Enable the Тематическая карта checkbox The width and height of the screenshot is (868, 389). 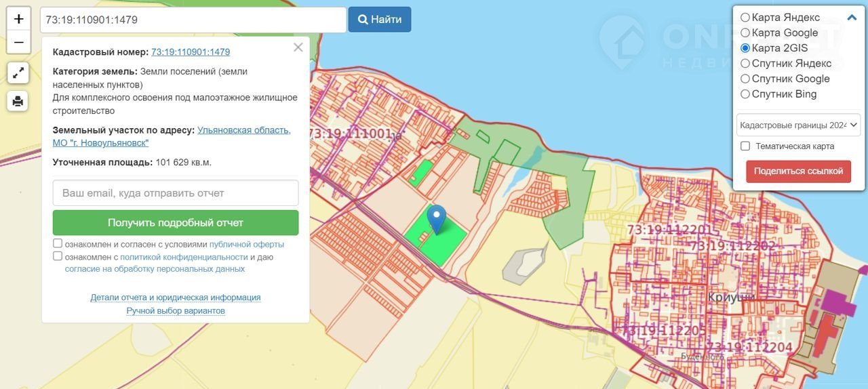[x=745, y=146]
